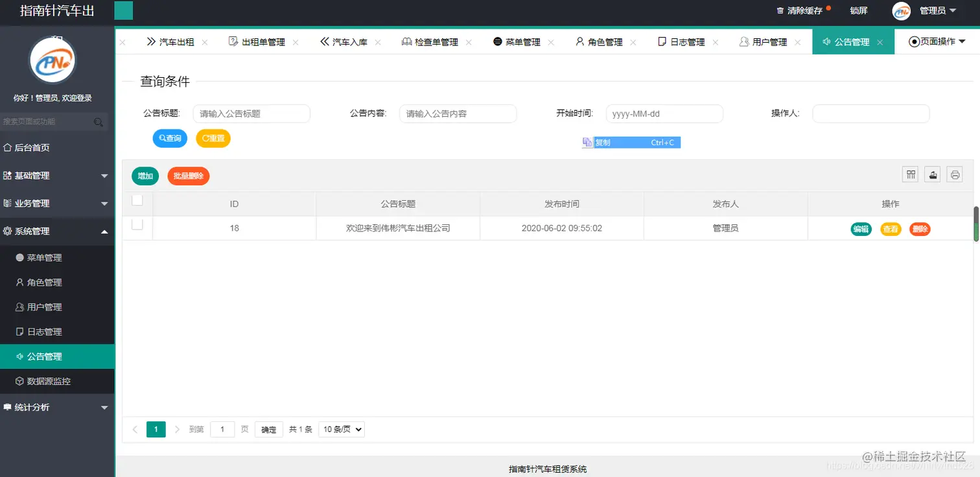The width and height of the screenshot is (980, 477).
Task: Switch to the 菜单管理 tab
Action: (x=517, y=42)
